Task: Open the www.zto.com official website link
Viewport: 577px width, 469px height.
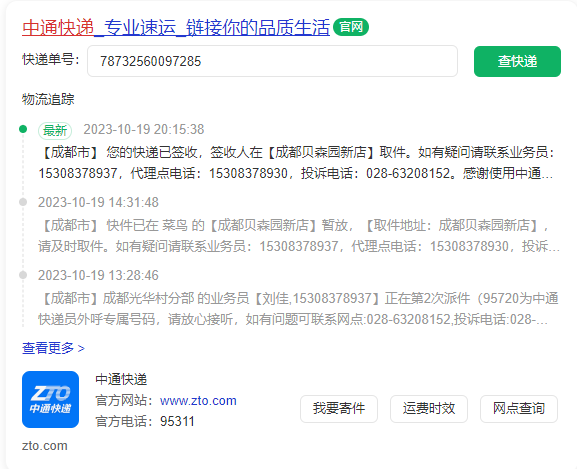Action: click(198, 401)
